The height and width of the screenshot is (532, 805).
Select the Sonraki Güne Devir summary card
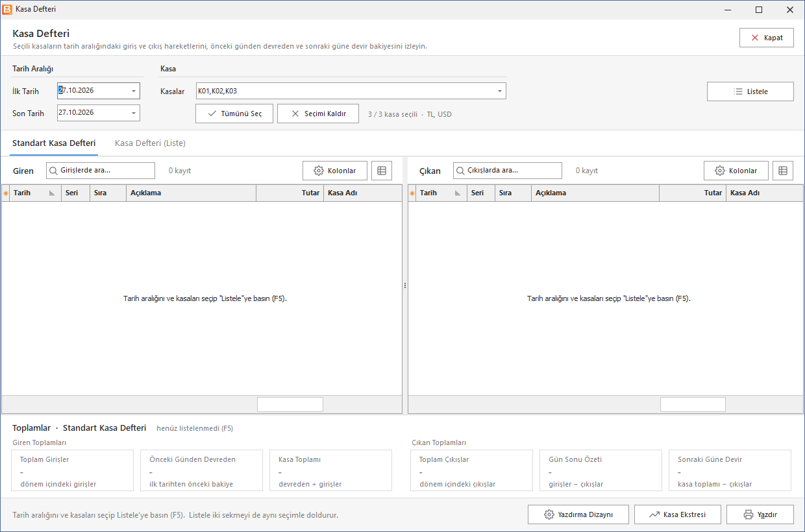[x=730, y=470]
